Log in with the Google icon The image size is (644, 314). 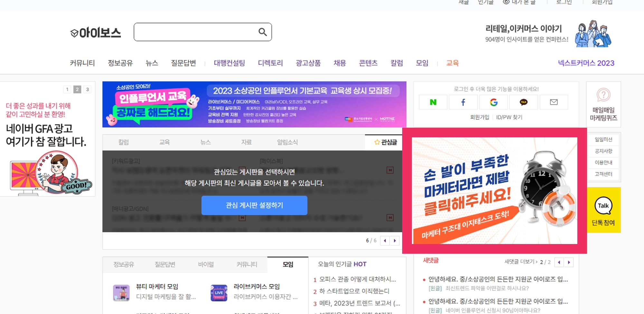[494, 102]
